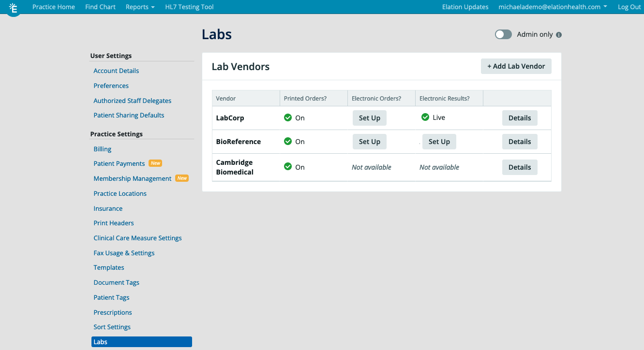Click the New badge beside Patient Payments
The height and width of the screenshot is (350, 644).
[155, 163]
